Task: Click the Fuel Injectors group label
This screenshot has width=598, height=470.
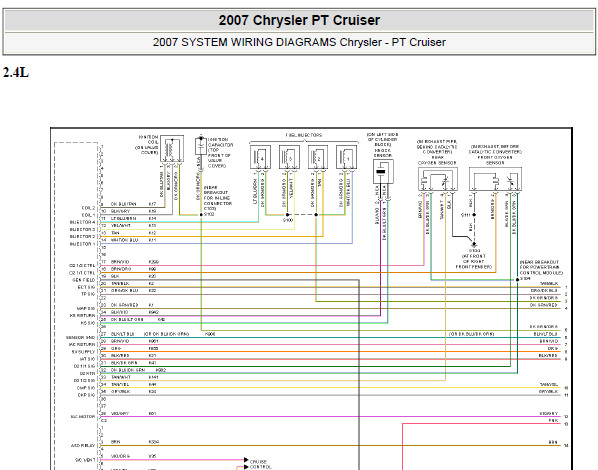Action: (x=304, y=135)
